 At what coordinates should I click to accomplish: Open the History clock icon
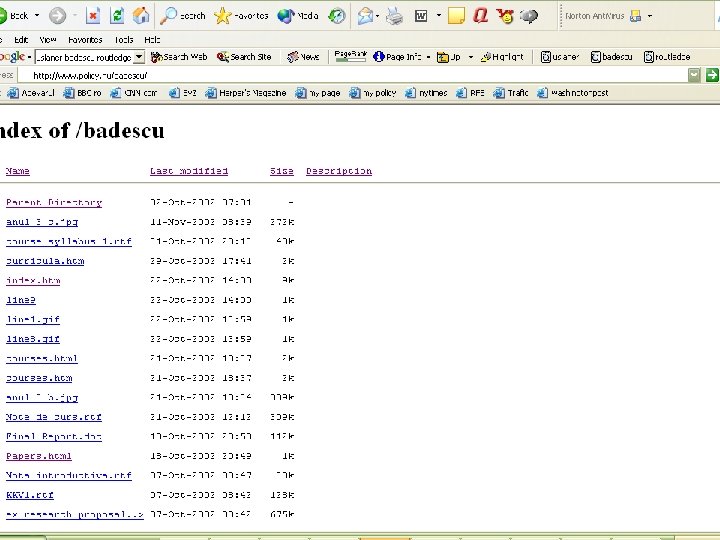pyautogui.click(x=337, y=16)
